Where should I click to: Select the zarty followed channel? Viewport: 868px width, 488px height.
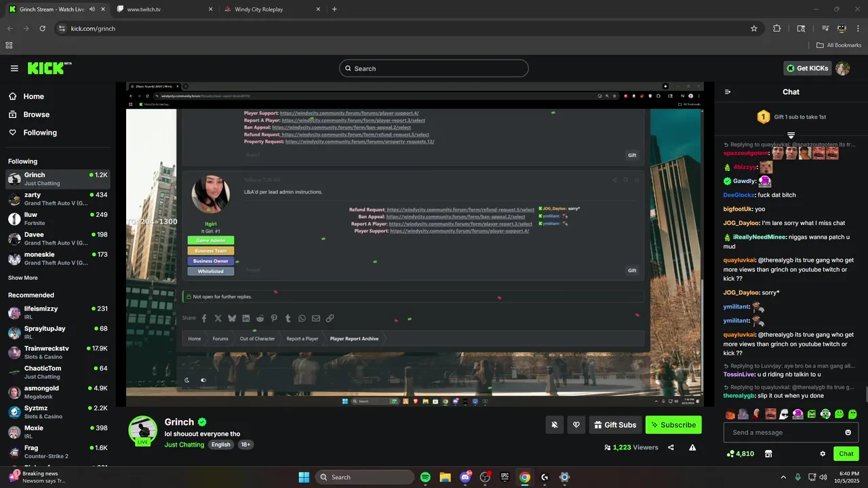[x=57, y=199]
